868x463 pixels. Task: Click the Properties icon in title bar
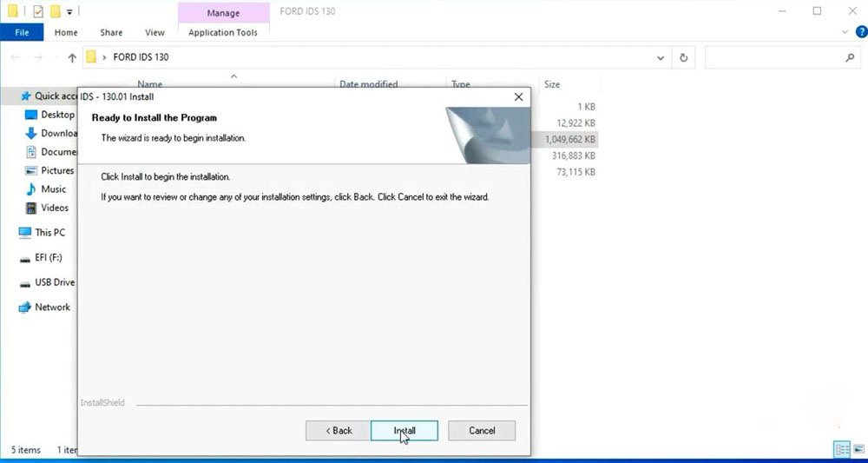tap(37, 11)
